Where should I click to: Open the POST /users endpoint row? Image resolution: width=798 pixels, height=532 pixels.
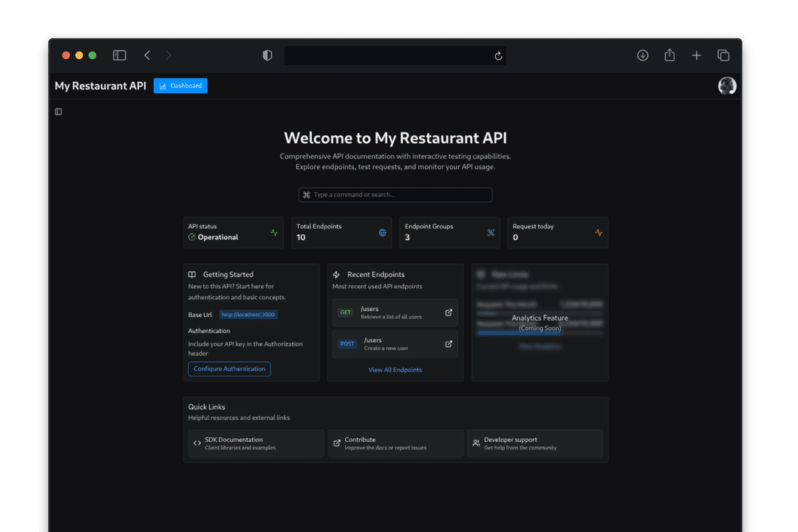click(395, 344)
